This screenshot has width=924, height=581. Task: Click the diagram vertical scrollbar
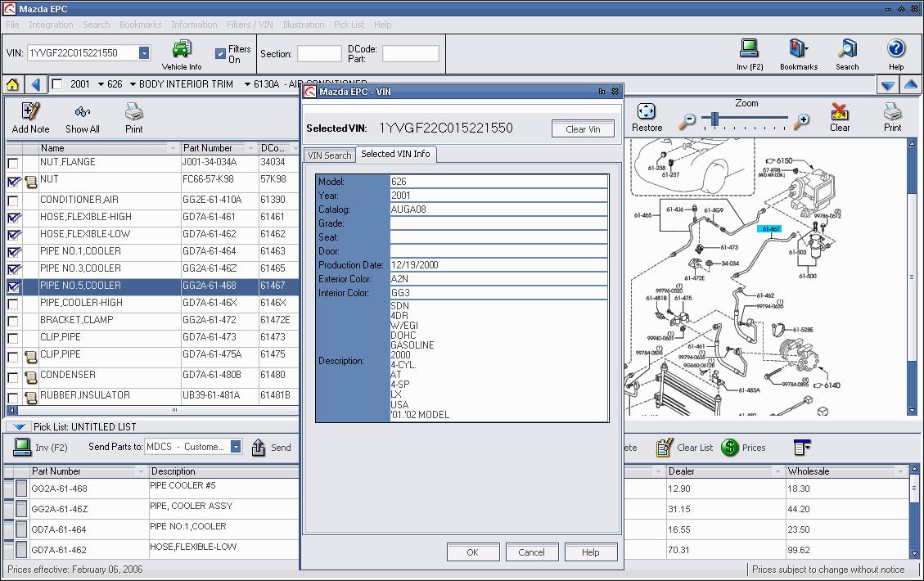912,277
